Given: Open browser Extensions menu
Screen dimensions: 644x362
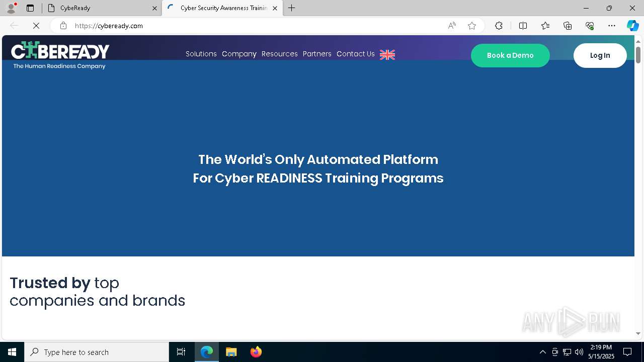Looking at the screenshot, I should click(499, 26).
